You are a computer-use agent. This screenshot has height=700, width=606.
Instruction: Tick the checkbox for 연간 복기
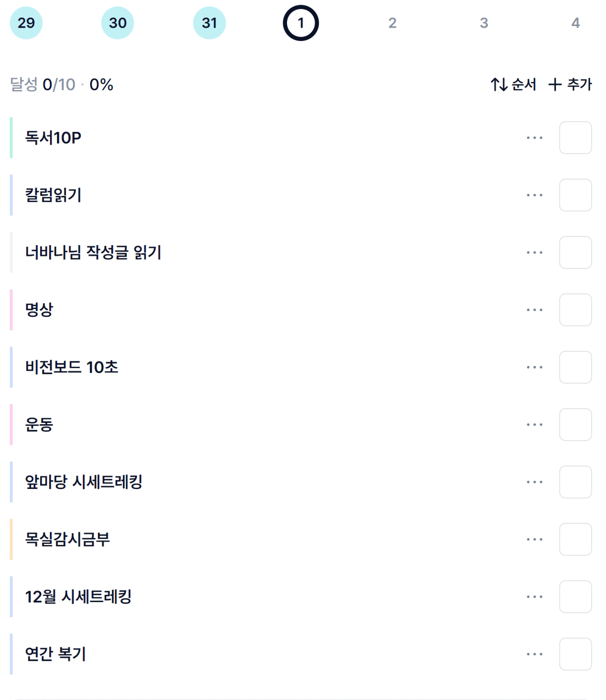[575, 654]
